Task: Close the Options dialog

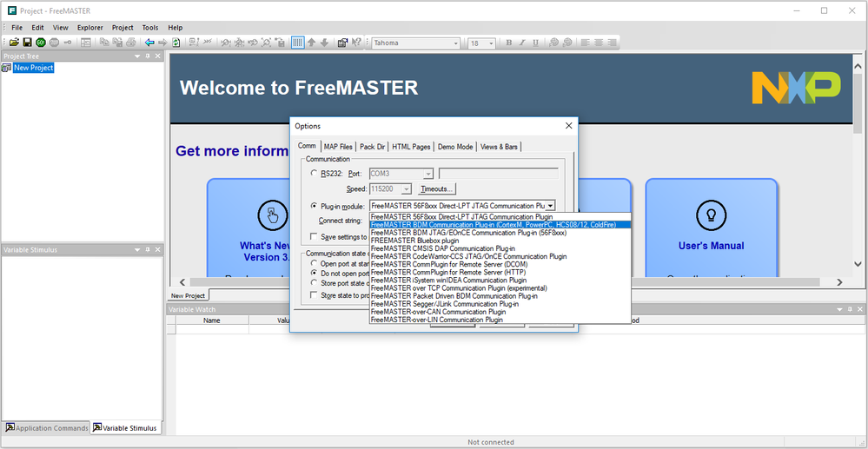Action: [x=568, y=126]
